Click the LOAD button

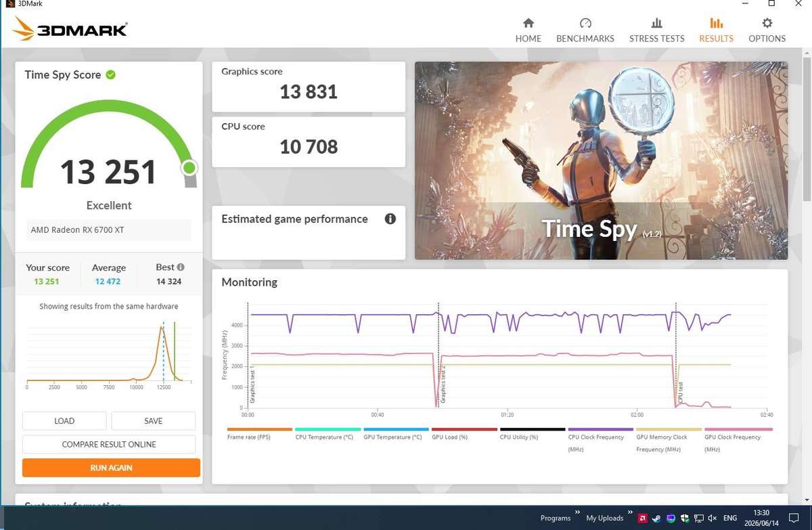(64, 421)
